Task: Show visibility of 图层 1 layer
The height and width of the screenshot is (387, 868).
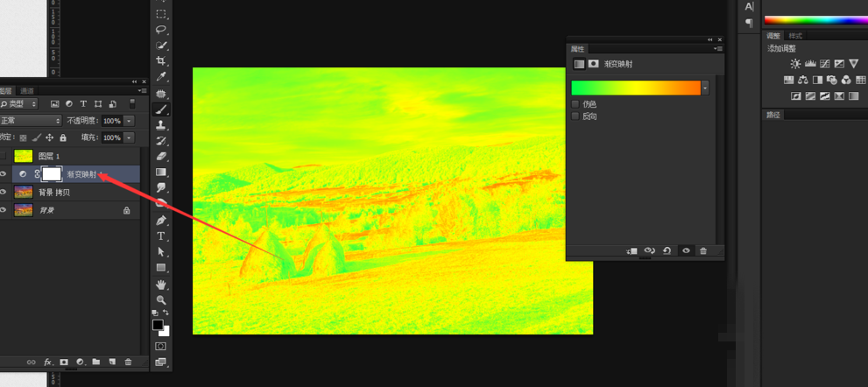Action: (3, 156)
